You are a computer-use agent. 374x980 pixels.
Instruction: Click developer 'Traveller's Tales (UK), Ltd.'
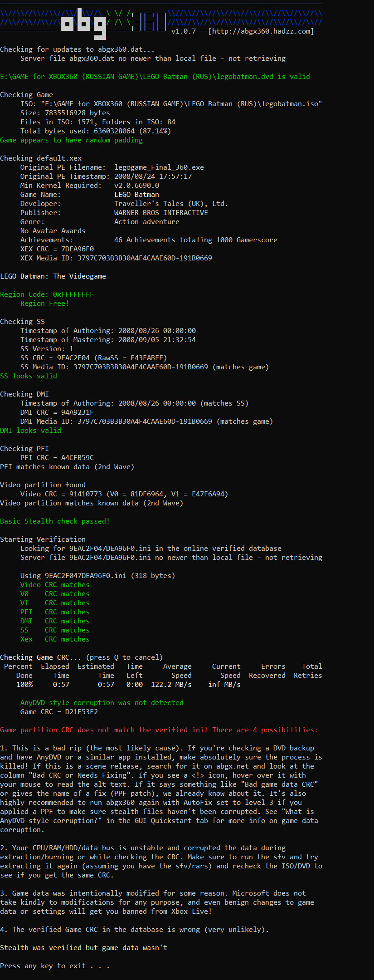tap(171, 204)
